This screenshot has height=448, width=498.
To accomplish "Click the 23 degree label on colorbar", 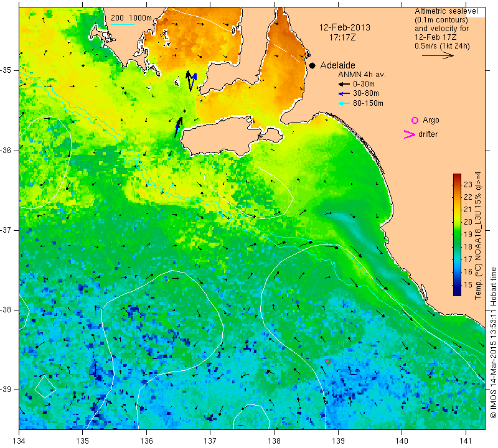I will pos(468,185).
